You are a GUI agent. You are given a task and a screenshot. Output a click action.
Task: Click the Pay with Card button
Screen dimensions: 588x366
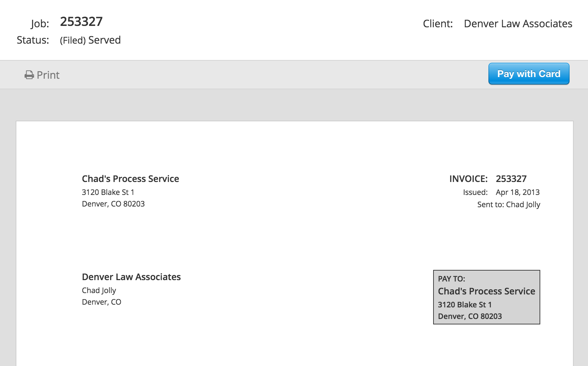click(x=528, y=74)
